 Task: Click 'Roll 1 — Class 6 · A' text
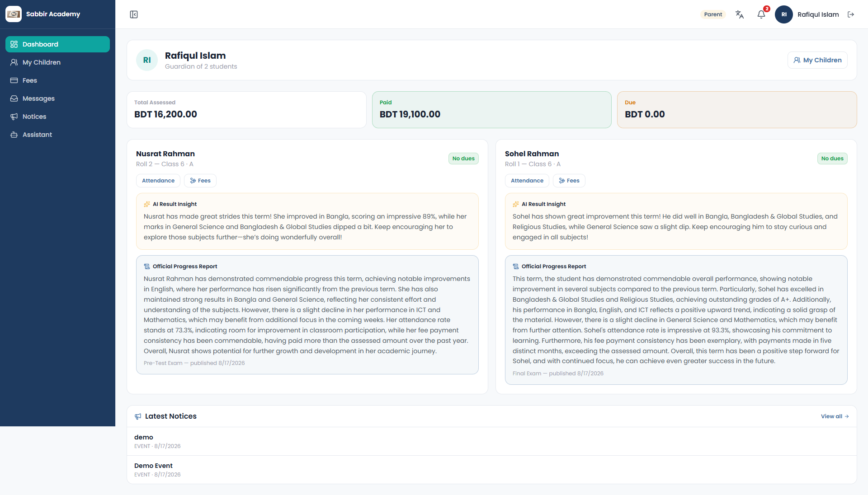point(533,164)
